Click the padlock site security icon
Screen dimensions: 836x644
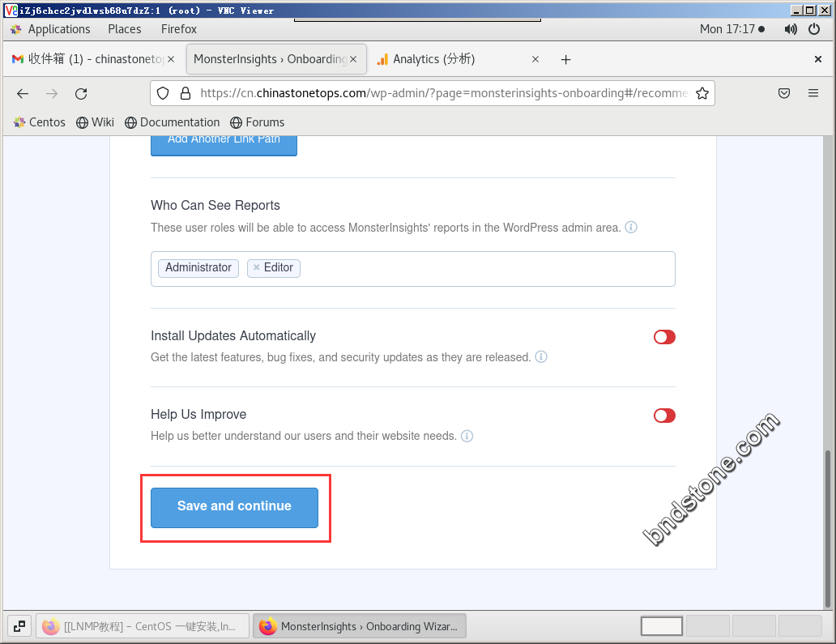185,93
